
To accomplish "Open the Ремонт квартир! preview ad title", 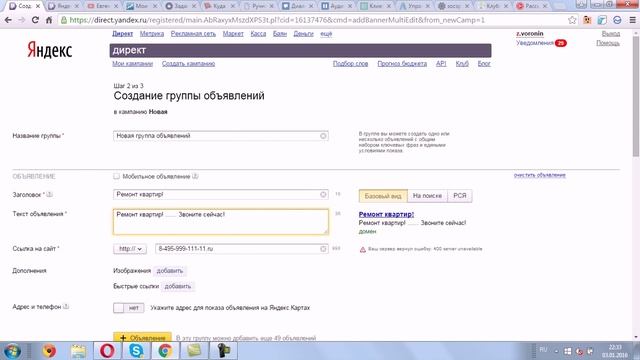I will (386, 214).
